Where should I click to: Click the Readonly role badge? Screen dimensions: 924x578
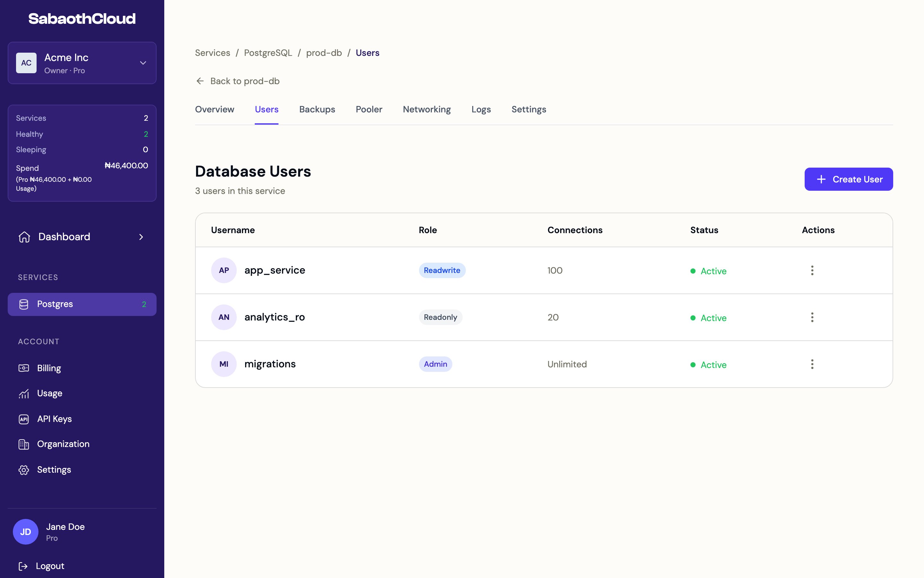click(440, 317)
